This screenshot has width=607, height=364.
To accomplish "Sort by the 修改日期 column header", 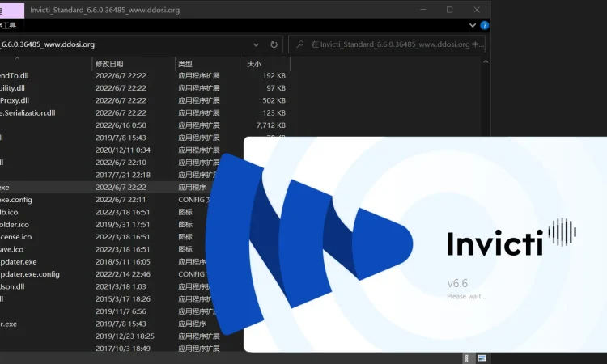I will tap(109, 64).
